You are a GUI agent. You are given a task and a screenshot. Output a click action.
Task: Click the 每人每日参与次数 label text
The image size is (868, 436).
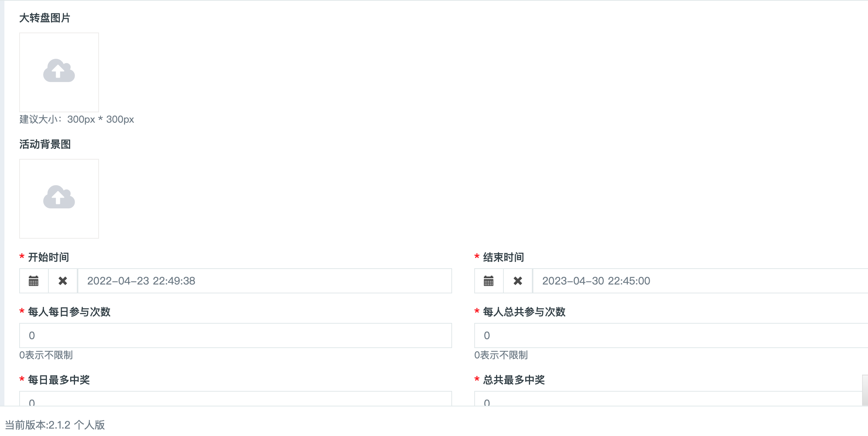pos(69,312)
